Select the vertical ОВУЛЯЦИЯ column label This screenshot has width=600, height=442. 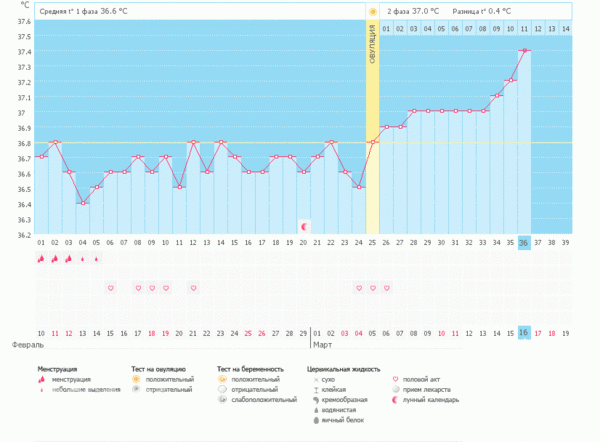coord(373,45)
